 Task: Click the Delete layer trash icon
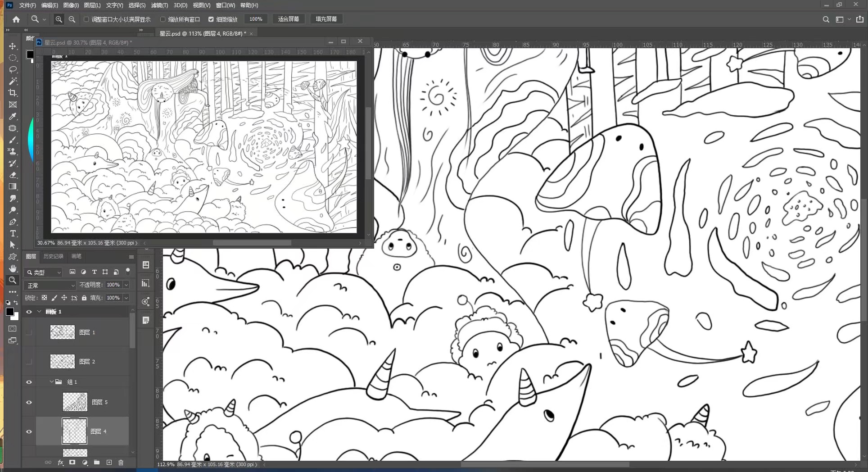point(121,463)
